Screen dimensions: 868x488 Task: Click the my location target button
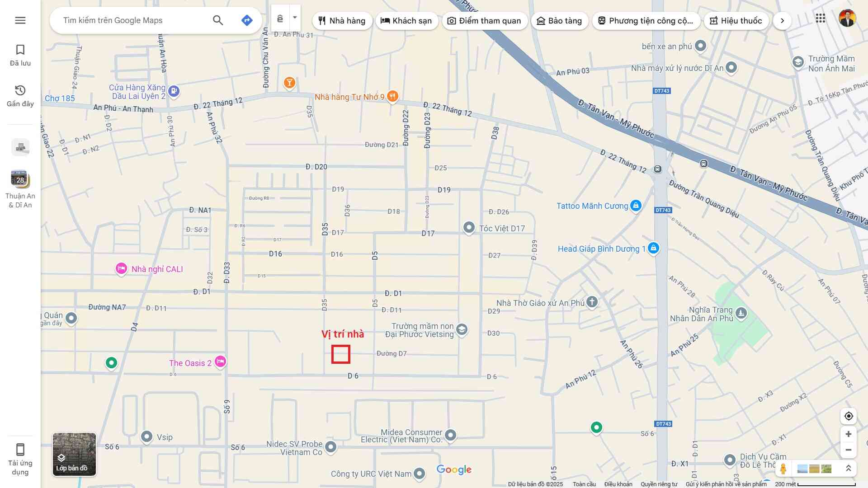click(849, 416)
